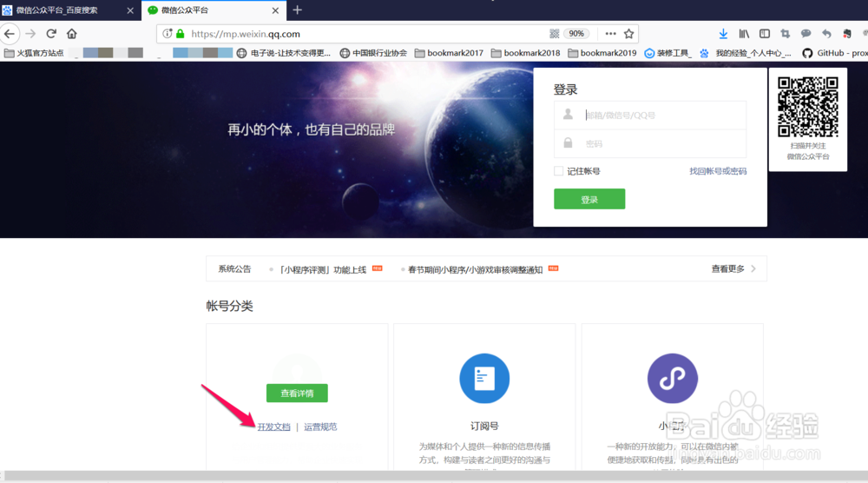Open the 电子说 bookmark
868x483 pixels.
[284, 53]
